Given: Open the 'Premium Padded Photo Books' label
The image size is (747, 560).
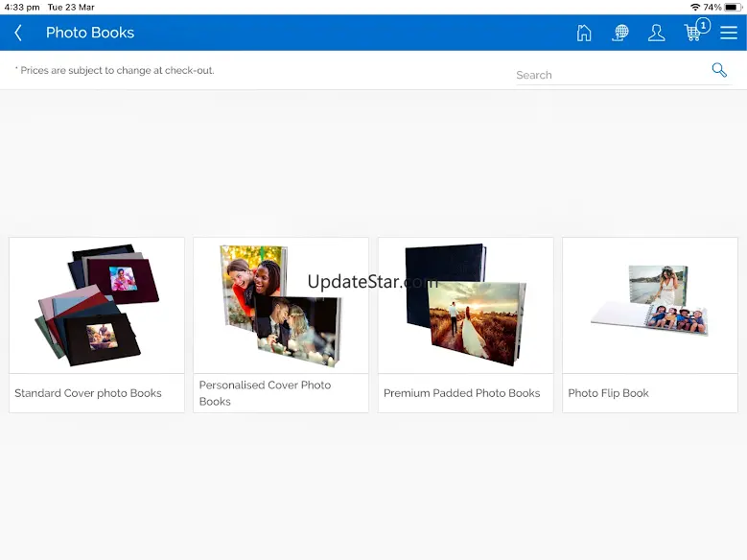Looking at the screenshot, I should [461, 393].
